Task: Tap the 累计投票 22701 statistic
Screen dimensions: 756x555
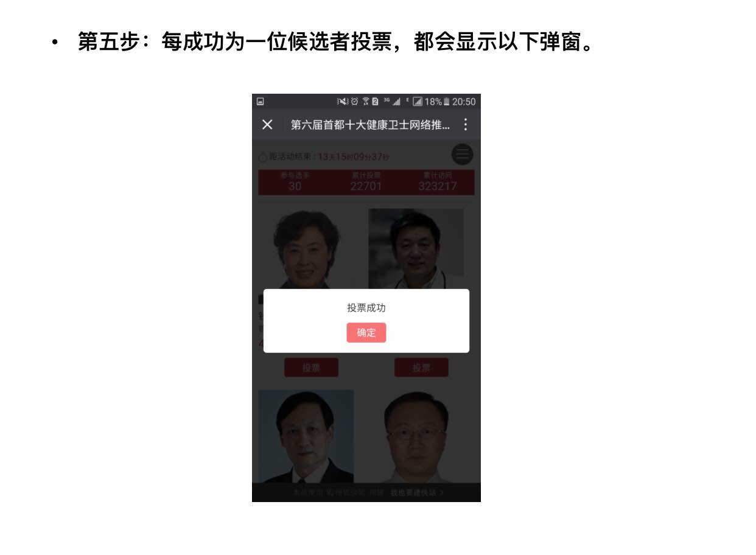Action: point(366,182)
